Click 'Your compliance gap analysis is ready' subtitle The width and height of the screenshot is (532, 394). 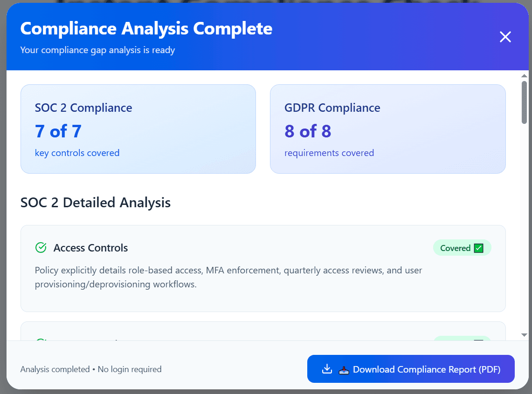tap(98, 50)
